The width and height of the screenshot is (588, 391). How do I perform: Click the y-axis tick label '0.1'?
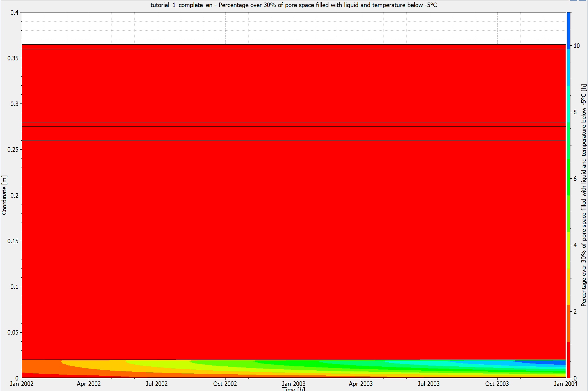[14, 287]
